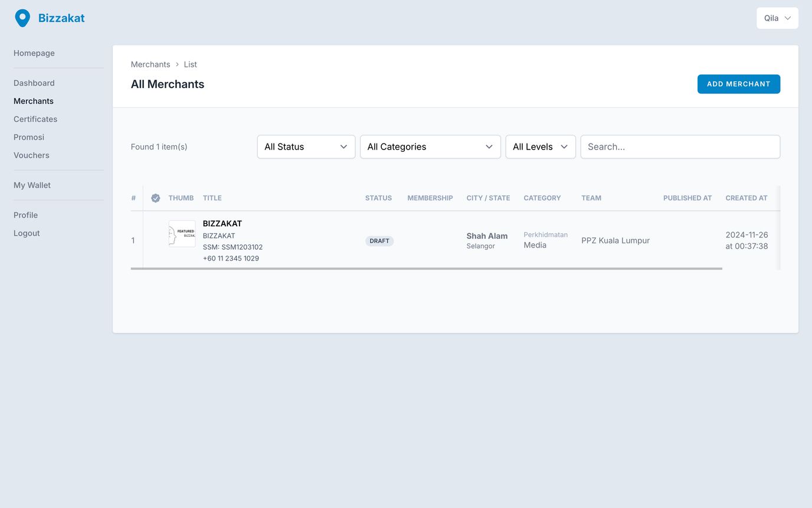This screenshot has height=508, width=812.
Task: Click the Bizzakat location pin logo
Action: [x=22, y=18]
